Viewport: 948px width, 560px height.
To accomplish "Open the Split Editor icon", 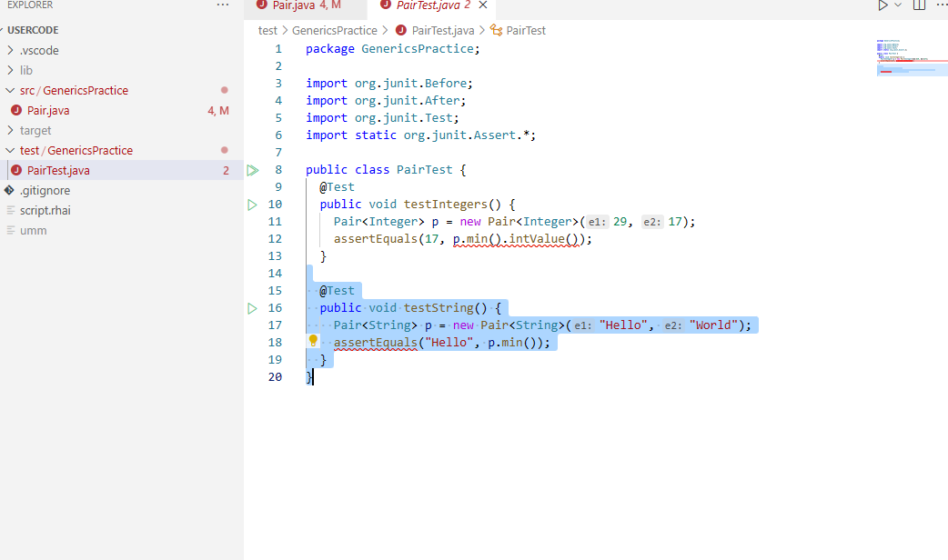I will pyautogui.click(x=919, y=5).
